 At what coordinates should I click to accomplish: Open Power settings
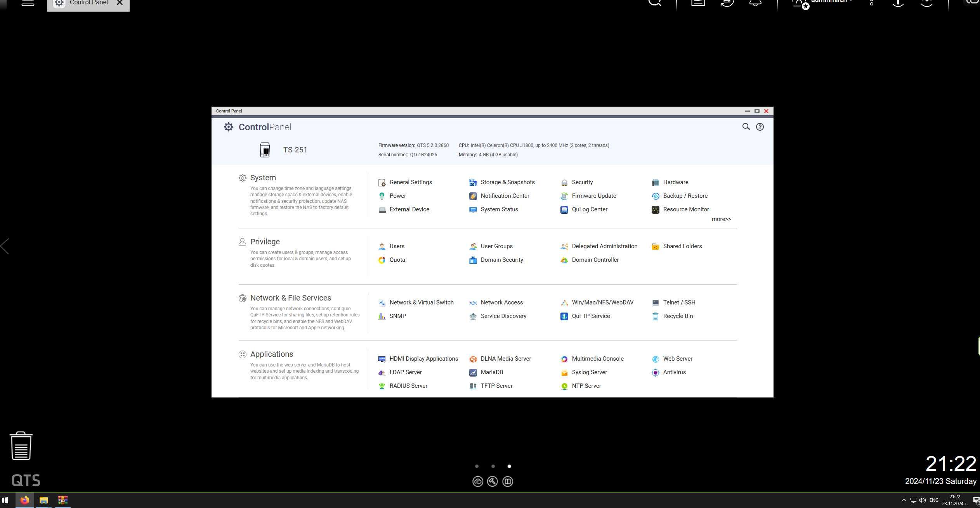[x=392, y=196]
